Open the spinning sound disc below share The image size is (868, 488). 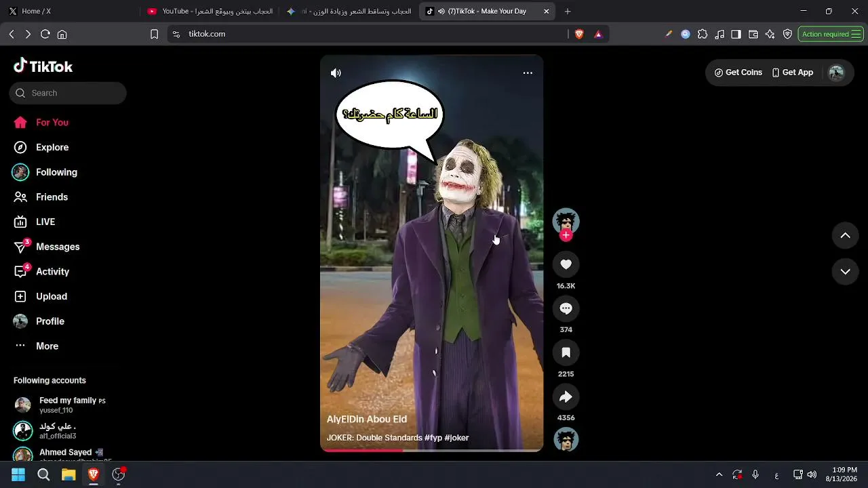click(x=566, y=439)
